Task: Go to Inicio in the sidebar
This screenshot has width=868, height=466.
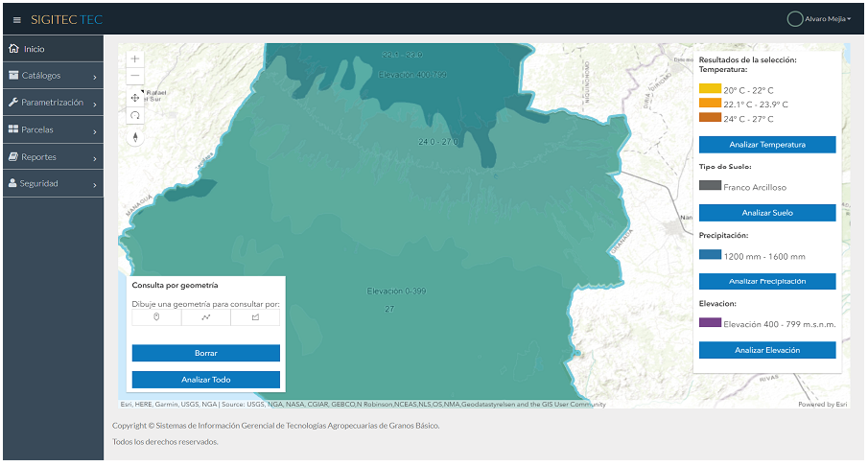Action: point(53,49)
